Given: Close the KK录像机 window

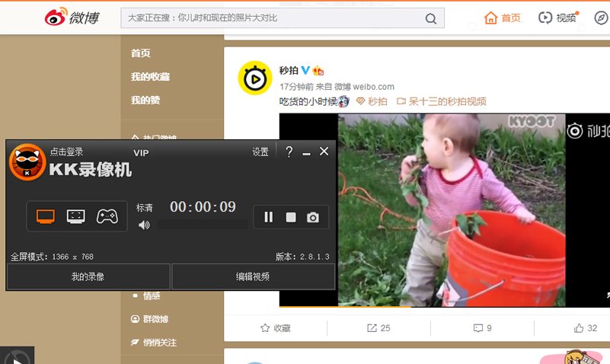Looking at the screenshot, I should (324, 152).
